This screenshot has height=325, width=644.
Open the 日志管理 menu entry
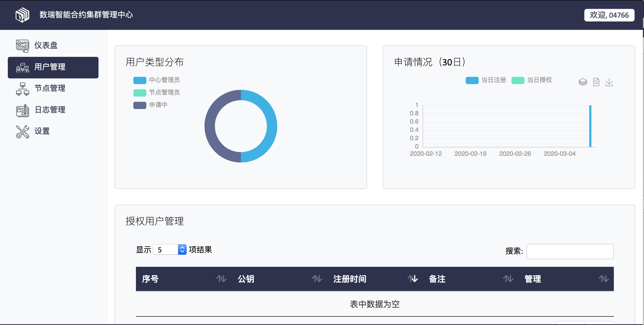pos(50,110)
